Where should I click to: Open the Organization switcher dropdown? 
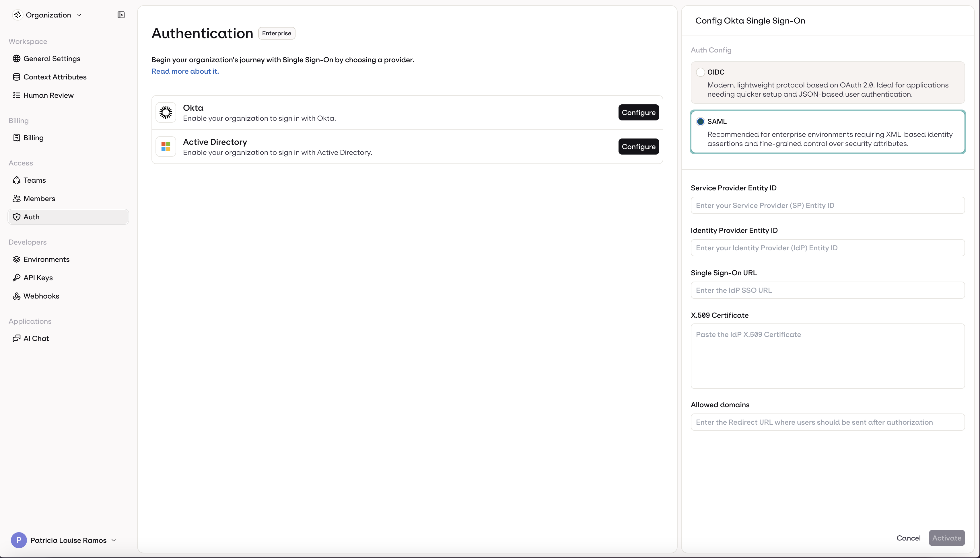tap(48, 15)
